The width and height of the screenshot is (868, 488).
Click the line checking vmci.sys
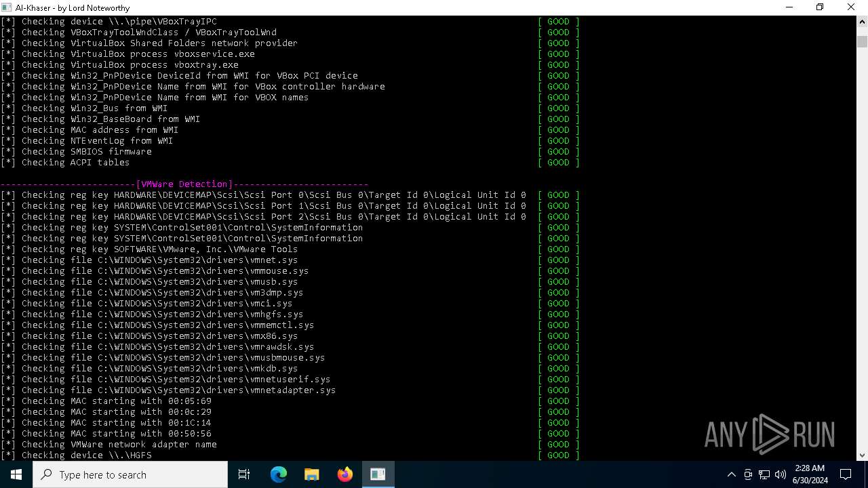(x=146, y=304)
